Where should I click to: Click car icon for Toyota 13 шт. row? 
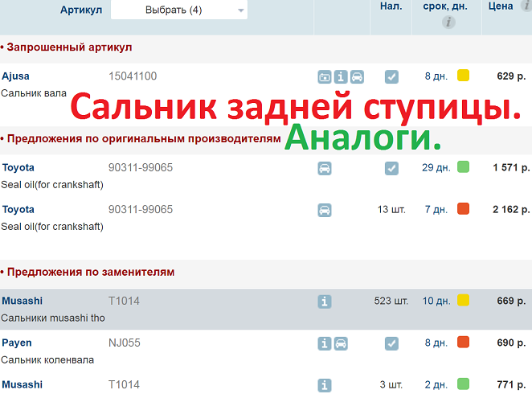click(x=325, y=210)
